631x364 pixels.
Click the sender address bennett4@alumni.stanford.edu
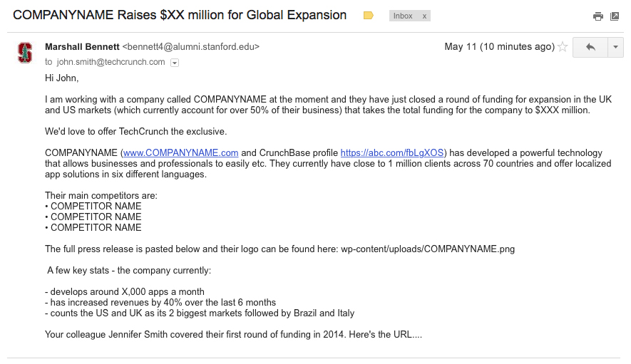point(190,47)
